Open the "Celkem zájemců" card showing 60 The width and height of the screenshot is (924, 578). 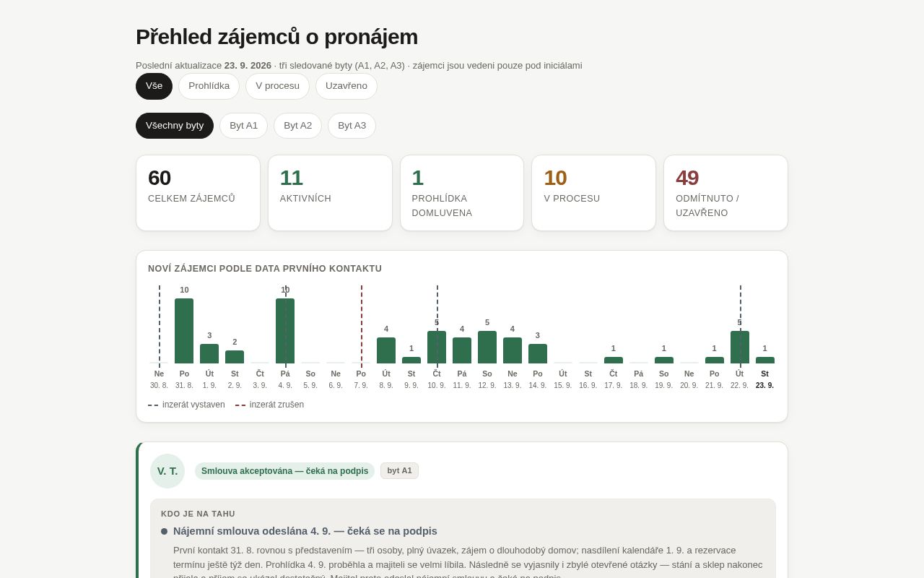pos(198,193)
